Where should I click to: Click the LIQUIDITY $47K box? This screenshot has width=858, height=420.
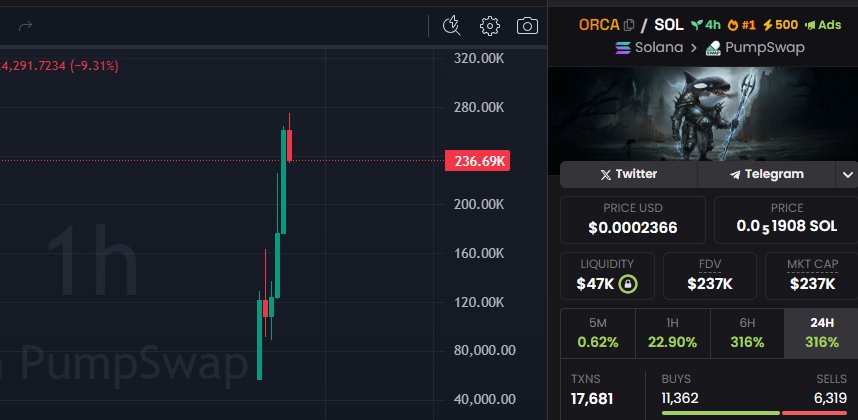click(x=607, y=276)
